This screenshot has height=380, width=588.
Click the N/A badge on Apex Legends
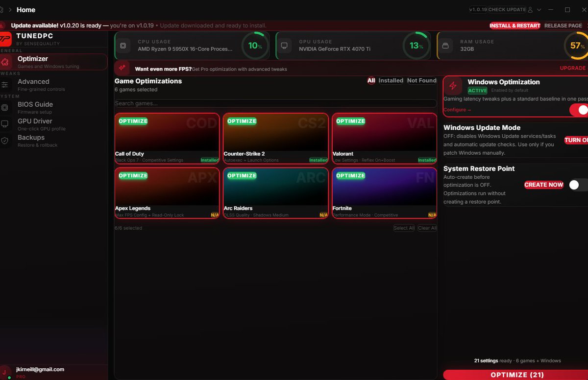(x=215, y=215)
